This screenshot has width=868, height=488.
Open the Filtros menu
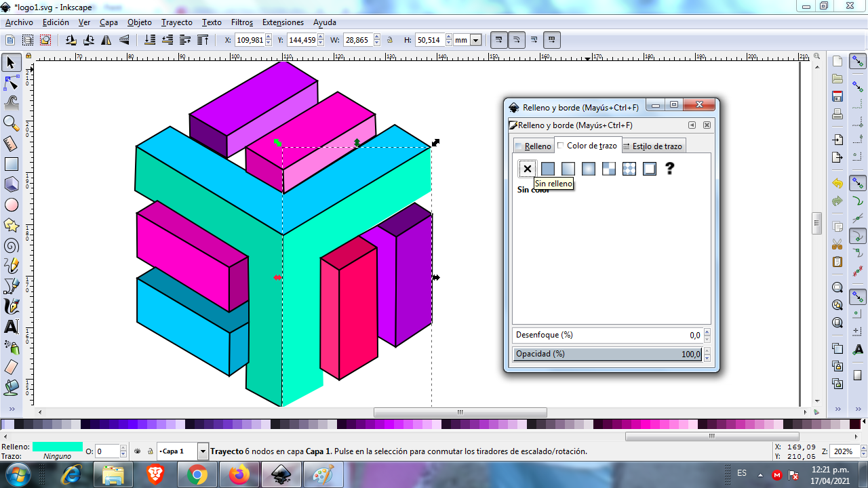[x=242, y=22]
